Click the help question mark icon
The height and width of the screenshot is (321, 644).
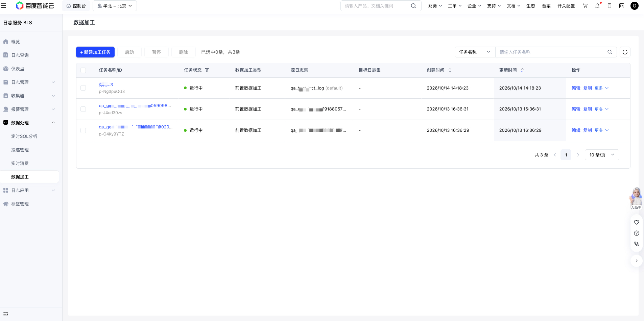pyautogui.click(x=636, y=233)
